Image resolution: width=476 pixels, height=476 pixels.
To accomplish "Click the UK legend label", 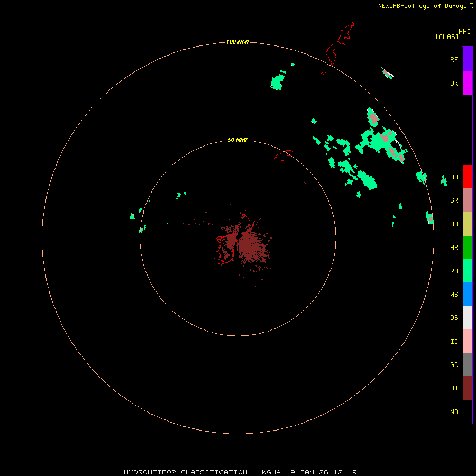I will click(454, 83).
